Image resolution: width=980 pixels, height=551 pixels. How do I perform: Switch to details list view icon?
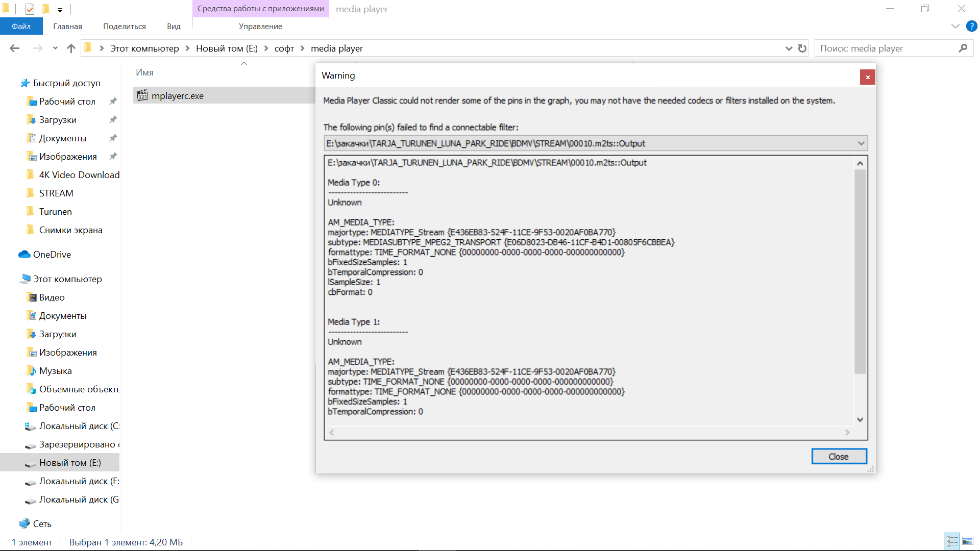[x=952, y=541]
